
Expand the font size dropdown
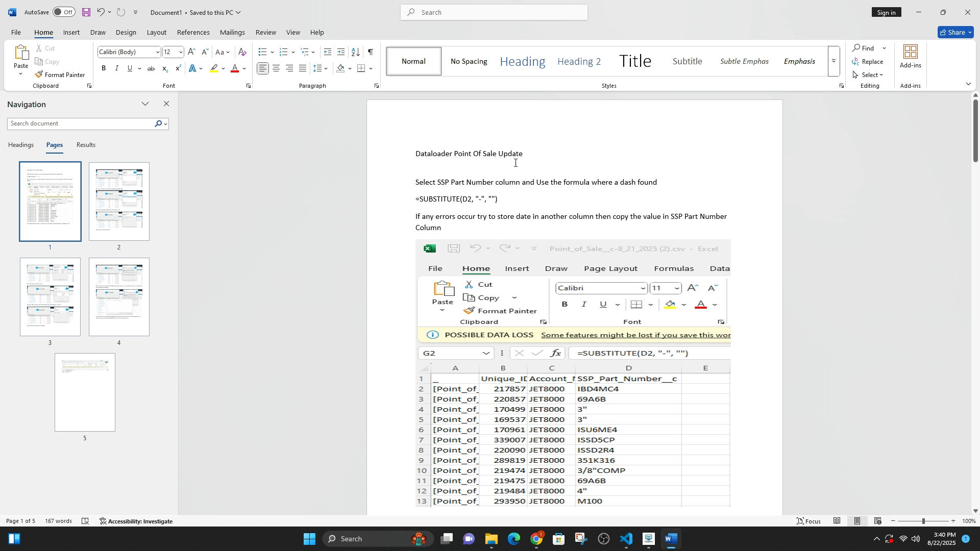pyautogui.click(x=180, y=52)
